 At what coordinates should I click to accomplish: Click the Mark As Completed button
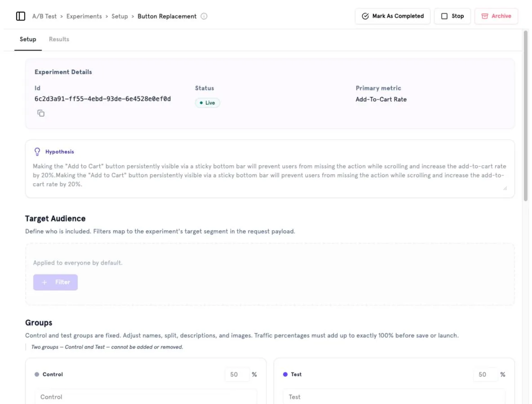[x=393, y=16]
